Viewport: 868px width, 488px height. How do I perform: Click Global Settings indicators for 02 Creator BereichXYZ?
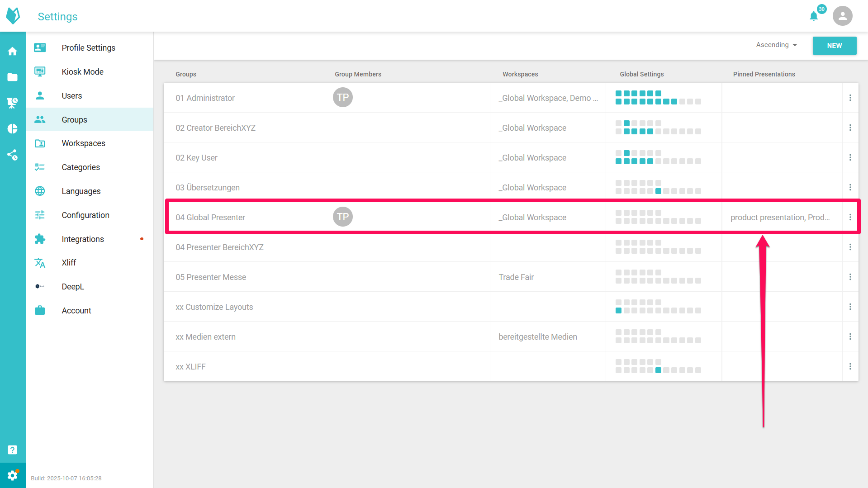pos(658,128)
